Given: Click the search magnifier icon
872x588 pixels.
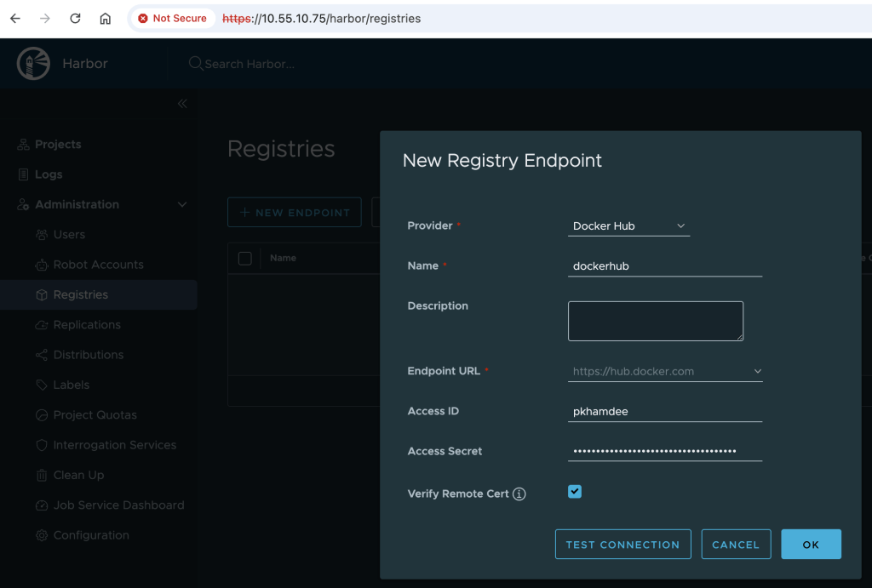Looking at the screenshot, I should tap(195, 64).
